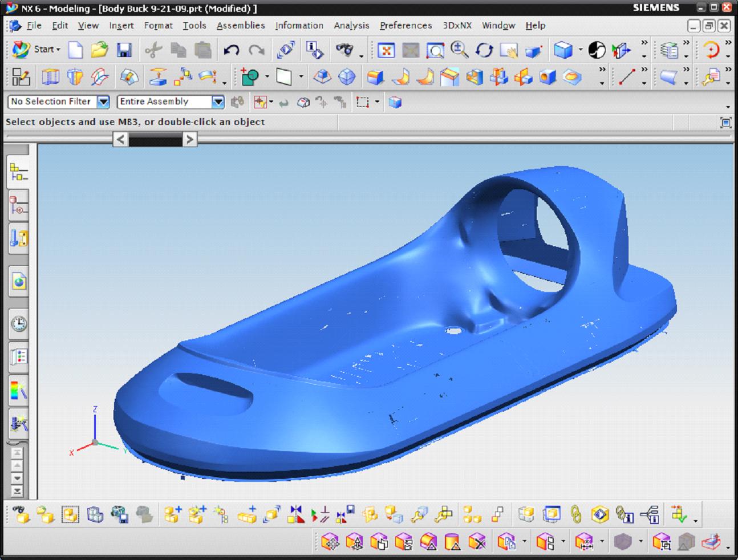The image size is (738, 560).
Task: Click the Find Component binoculars icon
Action: tap(21, 514)
